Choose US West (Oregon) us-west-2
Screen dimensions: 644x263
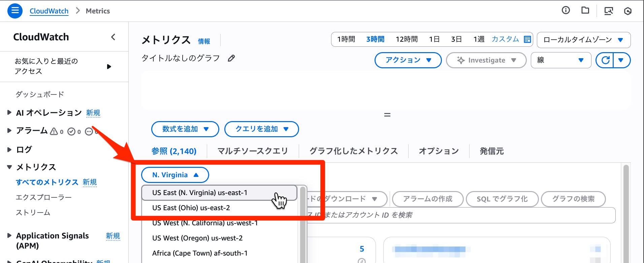coord(219,238)
